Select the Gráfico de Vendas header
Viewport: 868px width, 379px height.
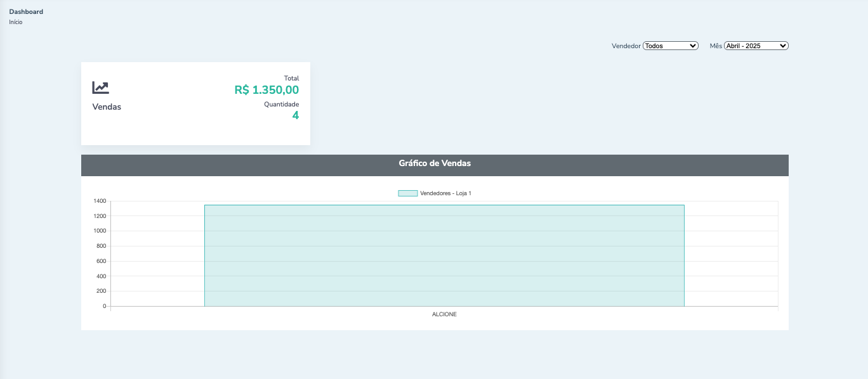click(x=435, y=164)
